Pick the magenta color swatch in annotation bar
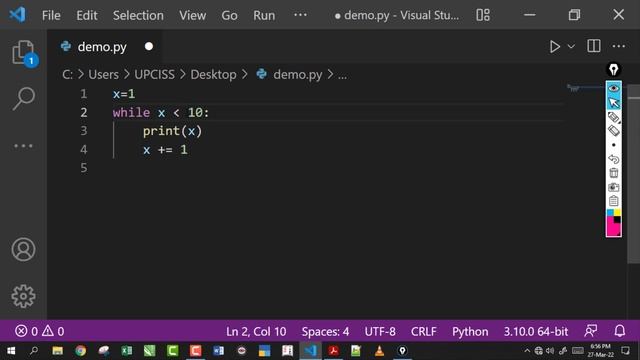The width and height of the screenshot is (640, 360). click(611, 227)
